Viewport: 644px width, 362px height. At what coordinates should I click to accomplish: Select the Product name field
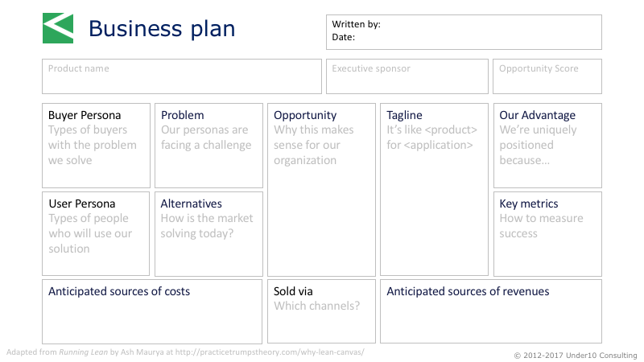pyautogui.click(x=182, y=76)
